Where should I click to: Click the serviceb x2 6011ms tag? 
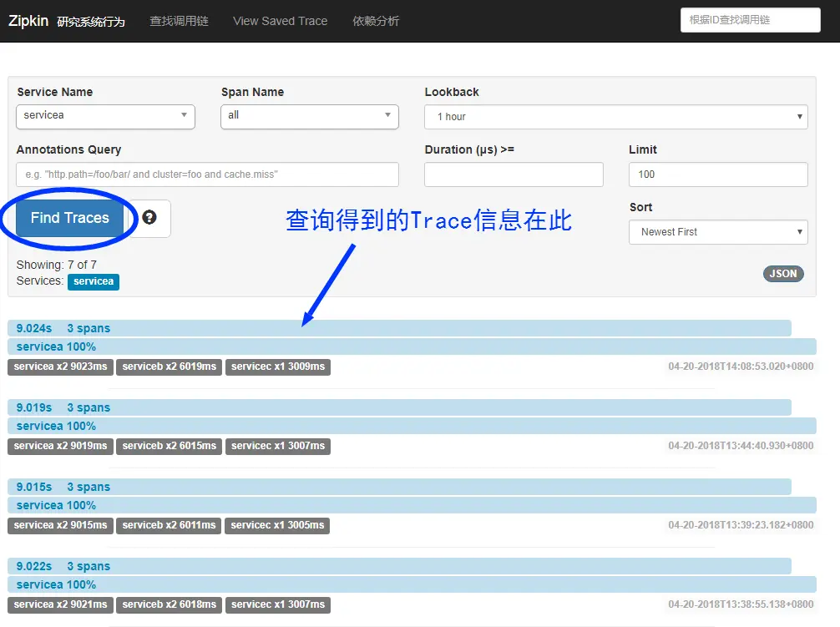169,525
